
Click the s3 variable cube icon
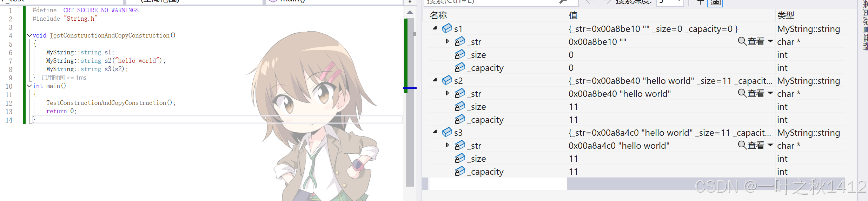click(447, 132)
